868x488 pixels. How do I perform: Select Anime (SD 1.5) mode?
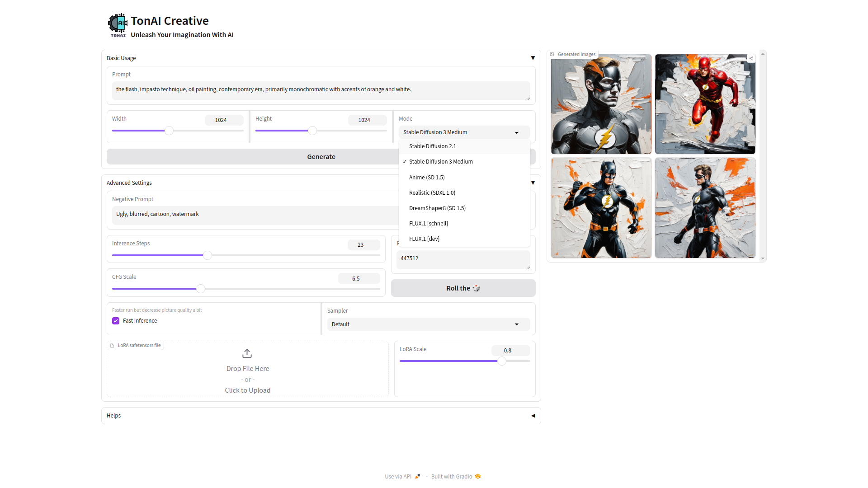[x=464, y=178]
